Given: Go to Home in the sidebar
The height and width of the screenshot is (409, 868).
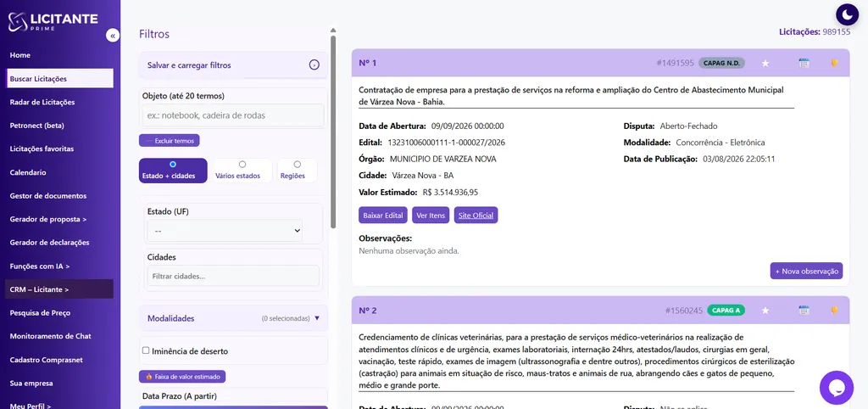Looking at the screenshot, I should click(x=20, y=55).
